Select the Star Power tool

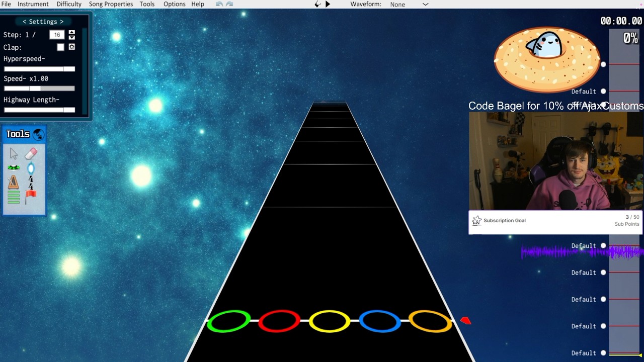(x=31, y=168)
